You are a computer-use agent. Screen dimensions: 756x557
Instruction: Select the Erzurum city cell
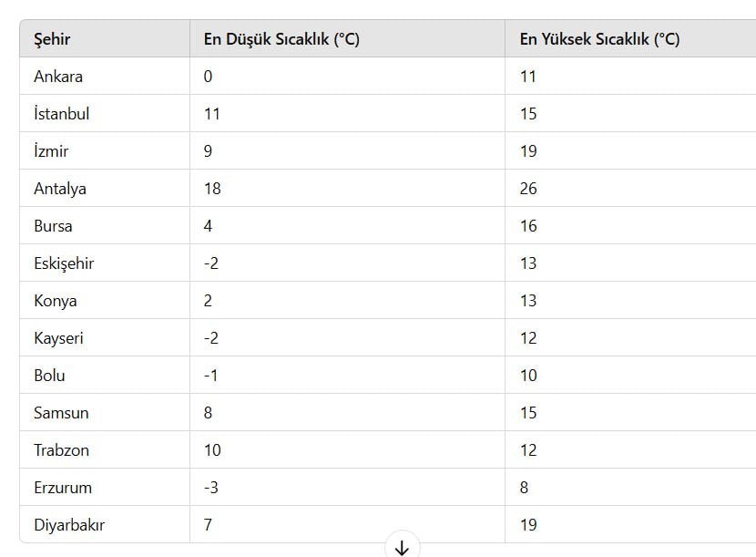63,488
